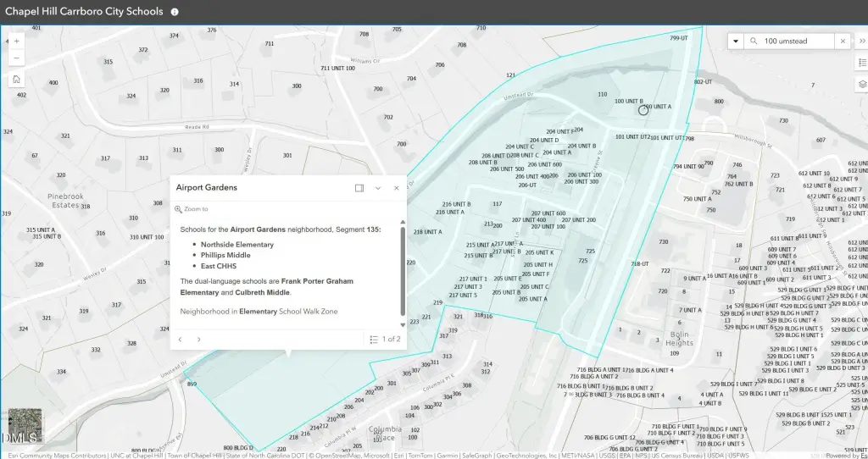Screen dimensions: 868x459
Task: Clear the '100 umstead' search text
Action: point(843,41)
